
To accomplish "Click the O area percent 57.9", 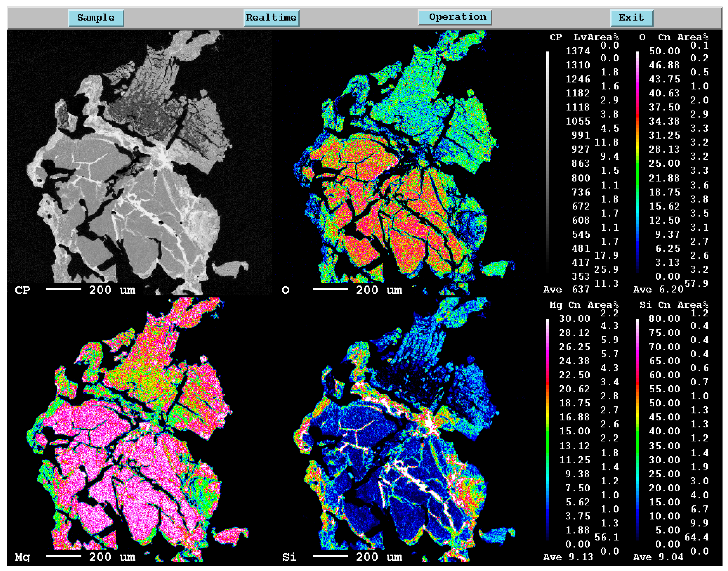I will [696, 283].
